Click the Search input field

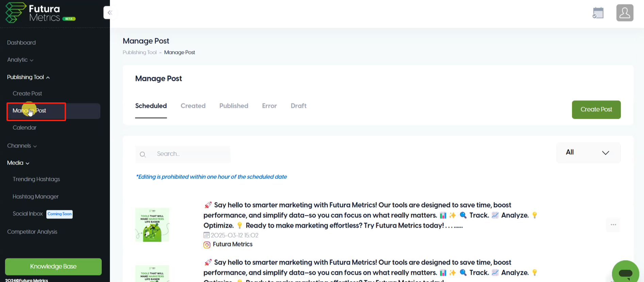(x=183, y=154)
